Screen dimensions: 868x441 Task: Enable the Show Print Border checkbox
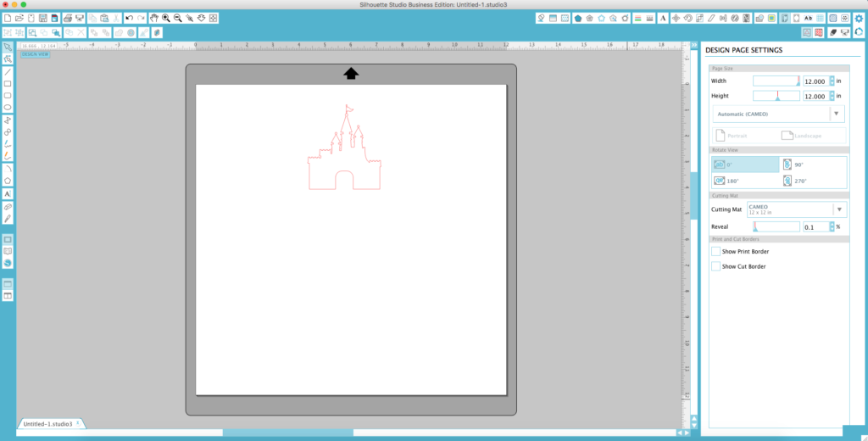(x=715, y=252)
